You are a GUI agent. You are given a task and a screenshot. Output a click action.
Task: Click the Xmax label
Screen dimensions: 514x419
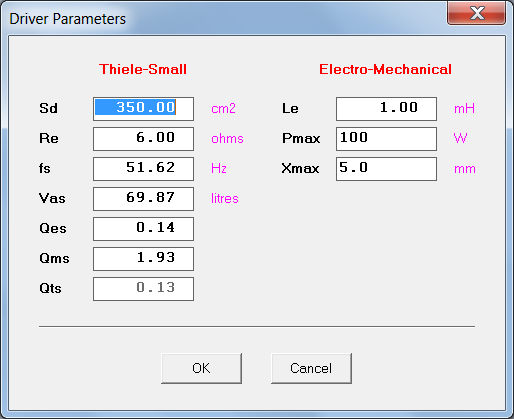click(300, 168)
